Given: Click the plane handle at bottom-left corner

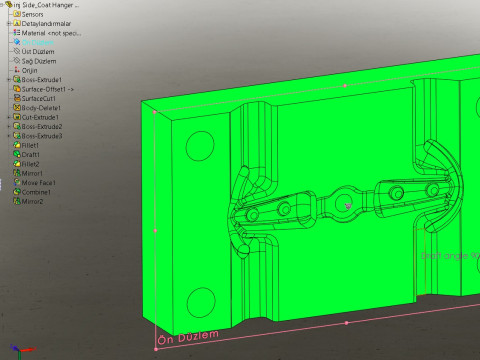Looking at the screenshot, I should 156,349.
